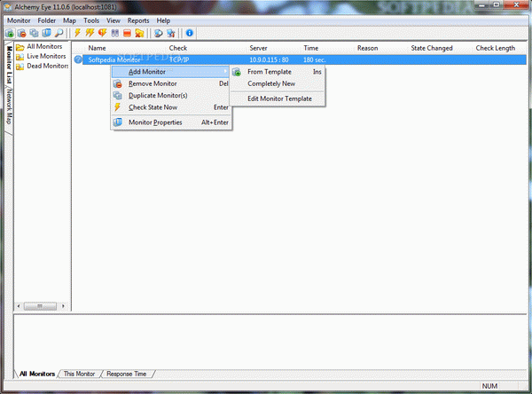This screenshot has width=532, height=394.
Task: Select the All Monitors folder
Action: 44,46
